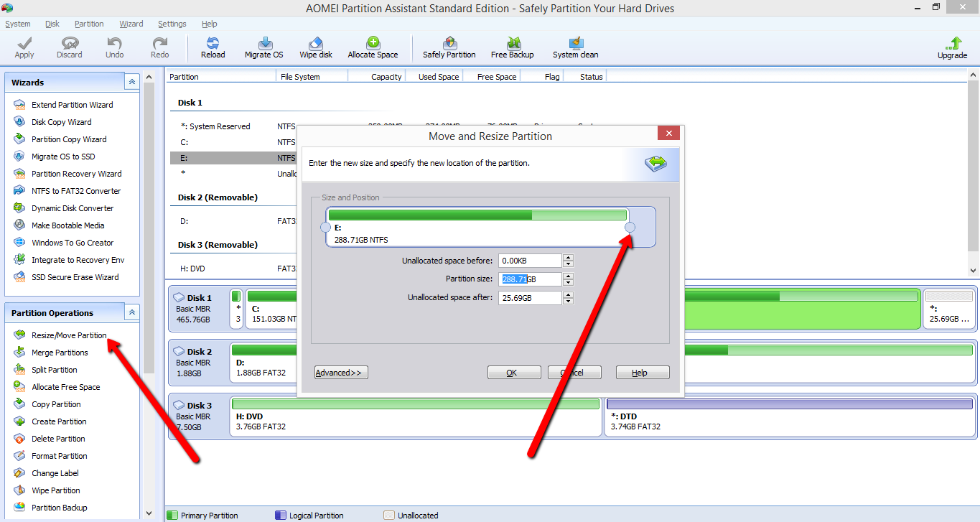Launch Migrate OS from toolbar
Screen dimensions: 980x522
pyautogui.click(x=264, y=48)
